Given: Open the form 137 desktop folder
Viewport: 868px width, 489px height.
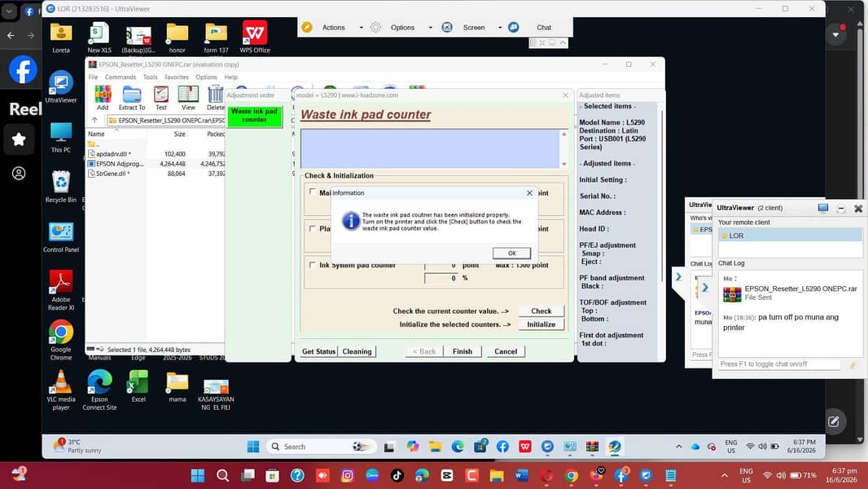Looking at the screenshot, I should point(216,37).
